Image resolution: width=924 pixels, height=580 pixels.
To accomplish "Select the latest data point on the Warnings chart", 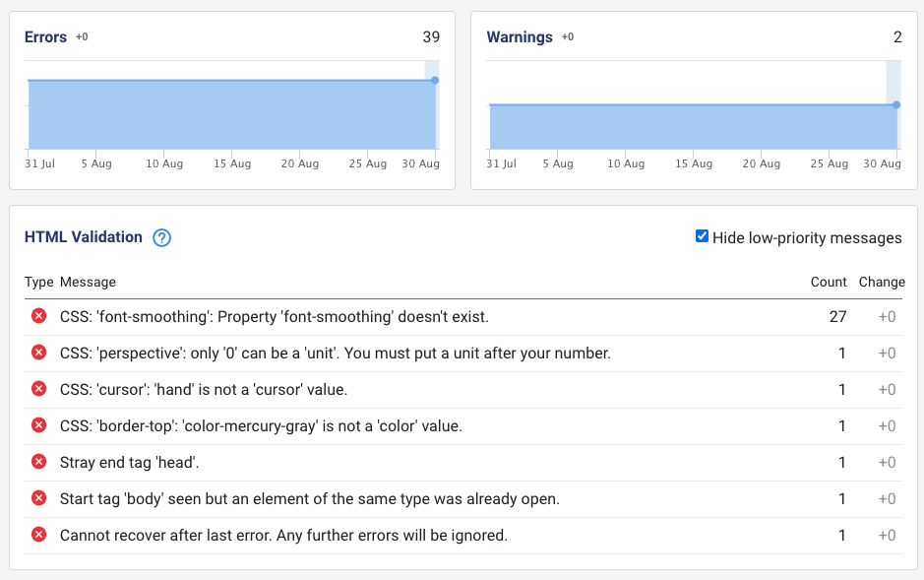I will tap(896, 102).
